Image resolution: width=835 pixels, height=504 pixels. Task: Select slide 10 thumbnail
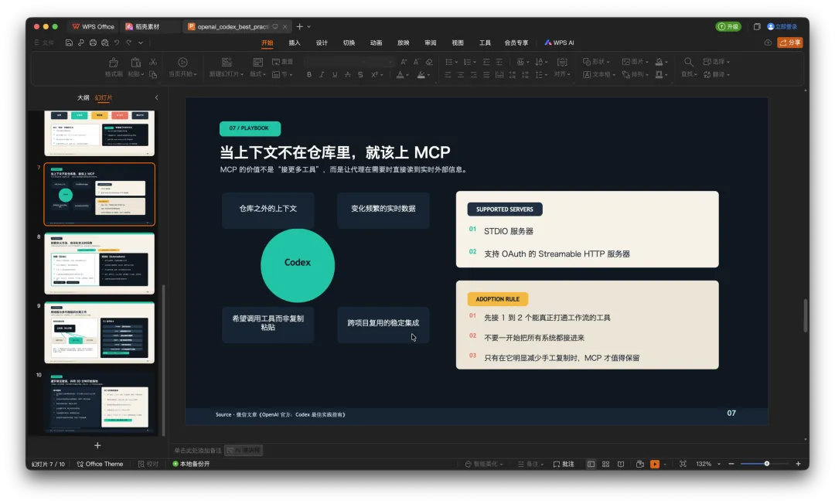(100, 402)
